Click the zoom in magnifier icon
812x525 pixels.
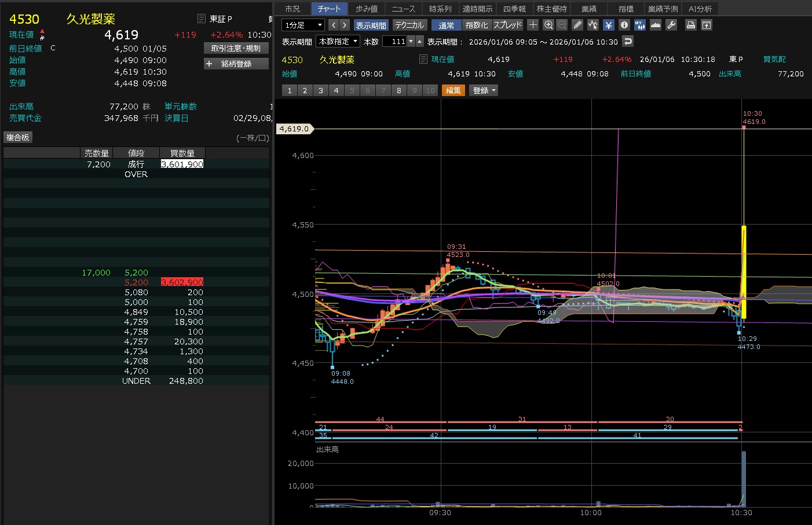coord(548,25)
